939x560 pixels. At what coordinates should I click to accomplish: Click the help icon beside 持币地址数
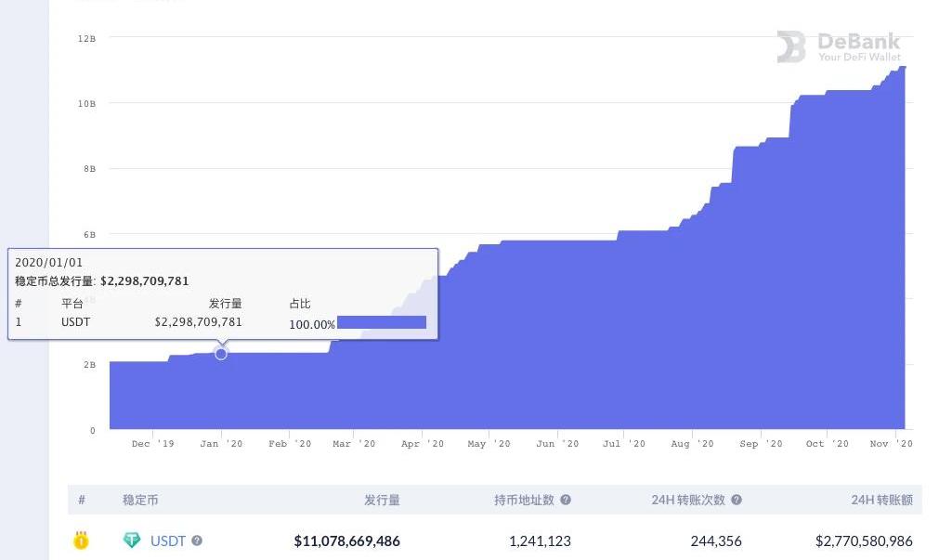point(566,500)
